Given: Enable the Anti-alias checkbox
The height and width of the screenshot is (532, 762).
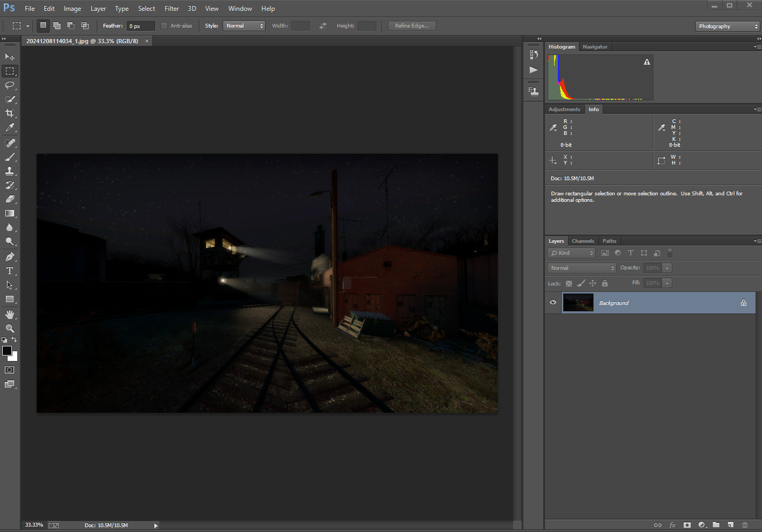Looking at the screenshot, I should [164, 26].
